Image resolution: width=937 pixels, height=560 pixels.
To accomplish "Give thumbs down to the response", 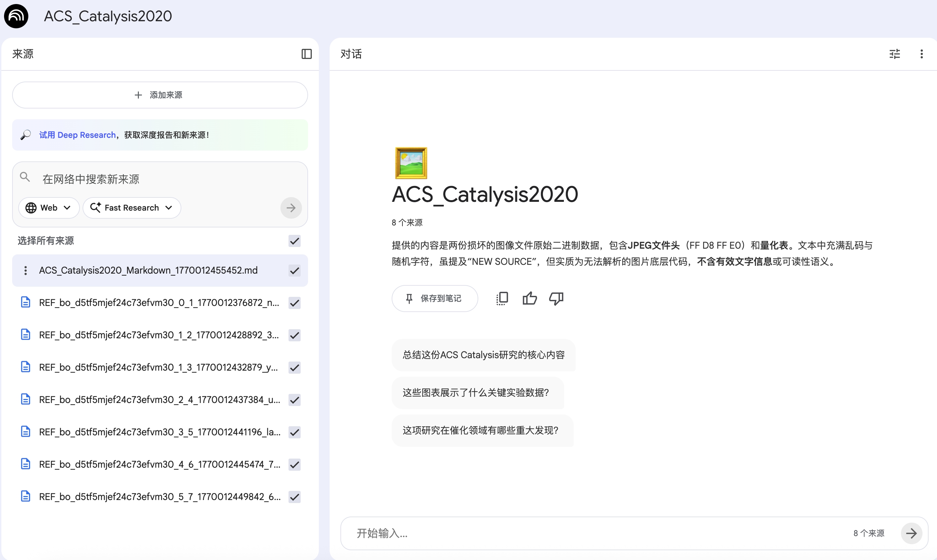I will (556, 298).
